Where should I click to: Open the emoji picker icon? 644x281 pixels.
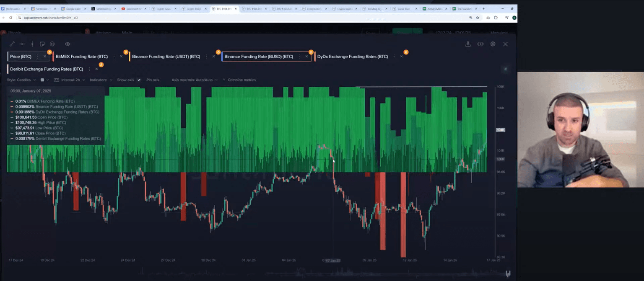52,44
